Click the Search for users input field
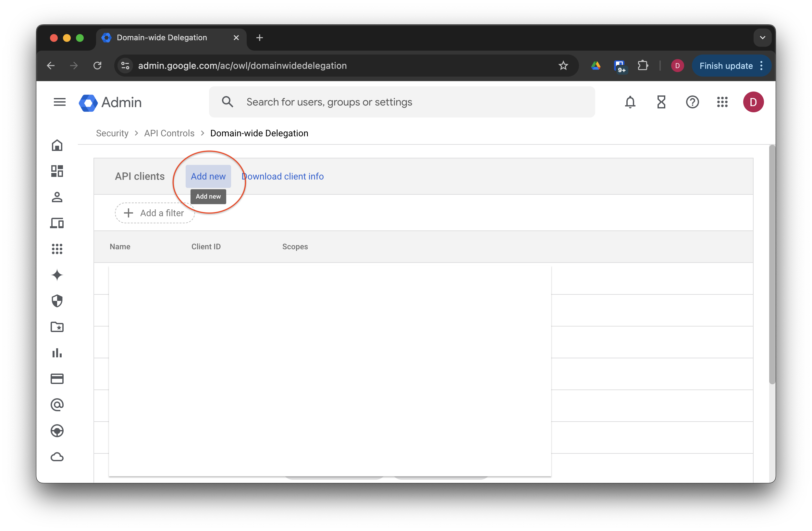Viewport: 812px width, 531px height. (x=402, y=102)
